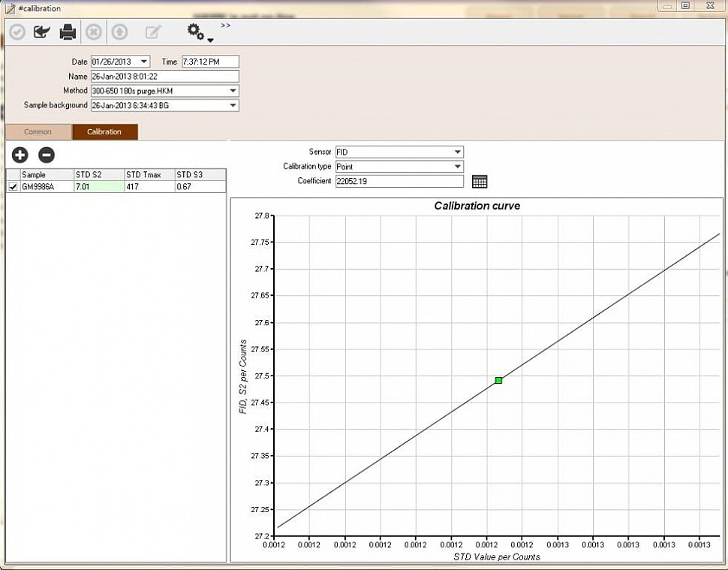Click the #calibration window notepad icon
Screen dimensions: 728x570
tap(10, 8)
